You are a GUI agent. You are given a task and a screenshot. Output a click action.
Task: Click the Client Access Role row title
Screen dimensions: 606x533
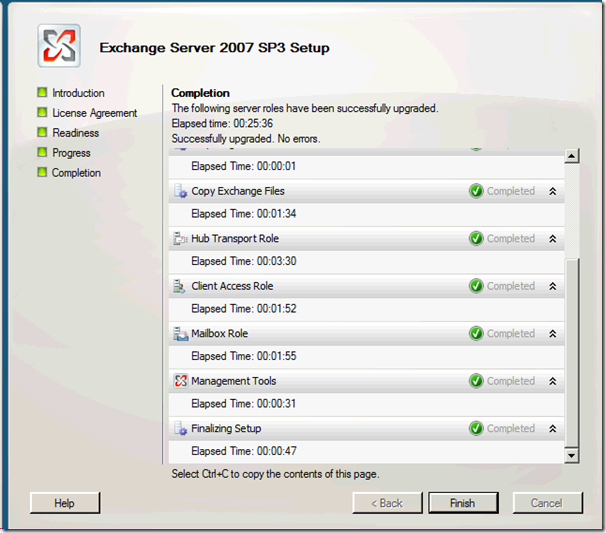coord(232,286)
